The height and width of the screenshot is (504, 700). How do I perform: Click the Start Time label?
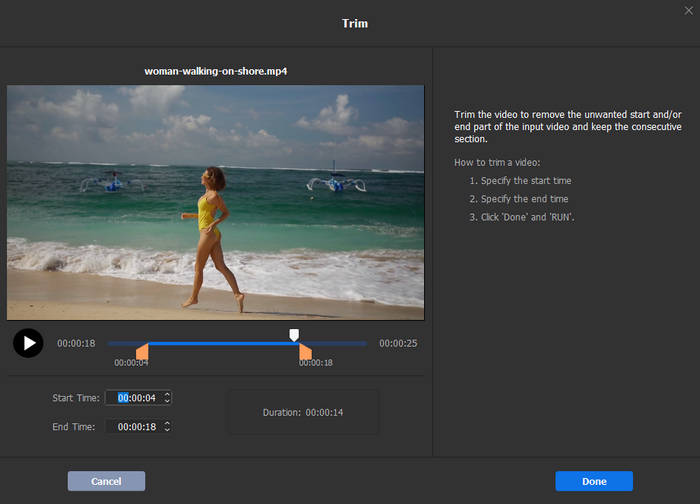pos(76,398)
